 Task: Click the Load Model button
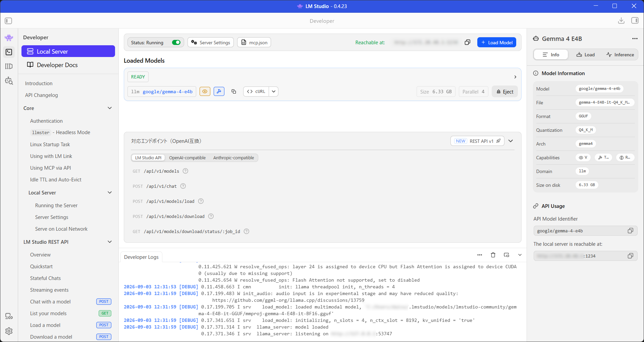click(x=497, y=43)
